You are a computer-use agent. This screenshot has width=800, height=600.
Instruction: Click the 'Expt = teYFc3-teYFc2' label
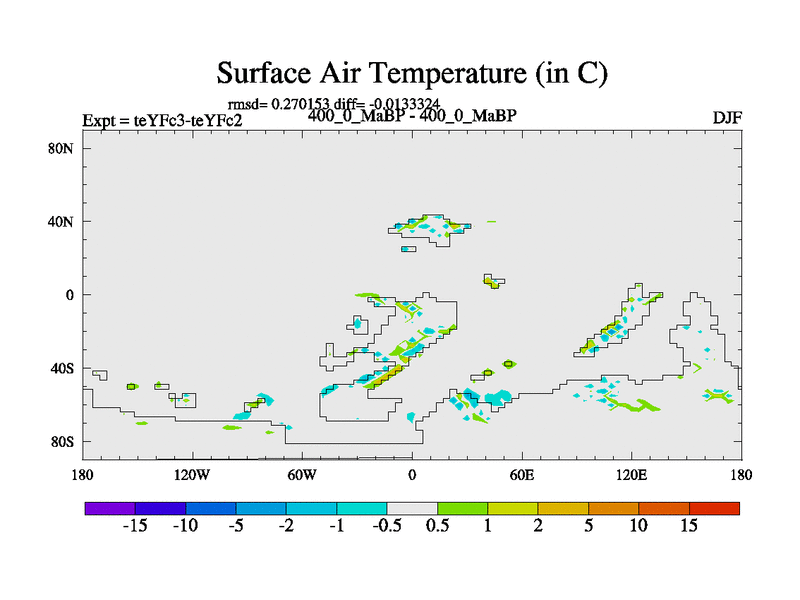coord(162,121)
